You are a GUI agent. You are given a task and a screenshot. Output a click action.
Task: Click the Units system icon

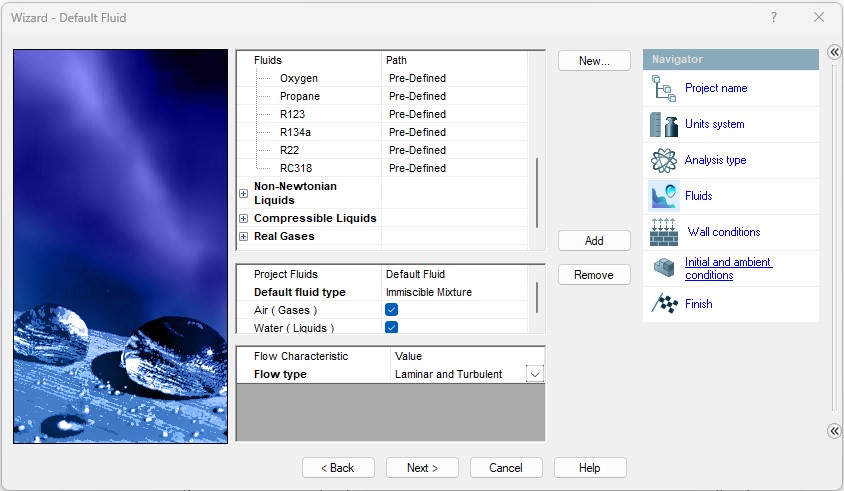(x=664, y=124)
